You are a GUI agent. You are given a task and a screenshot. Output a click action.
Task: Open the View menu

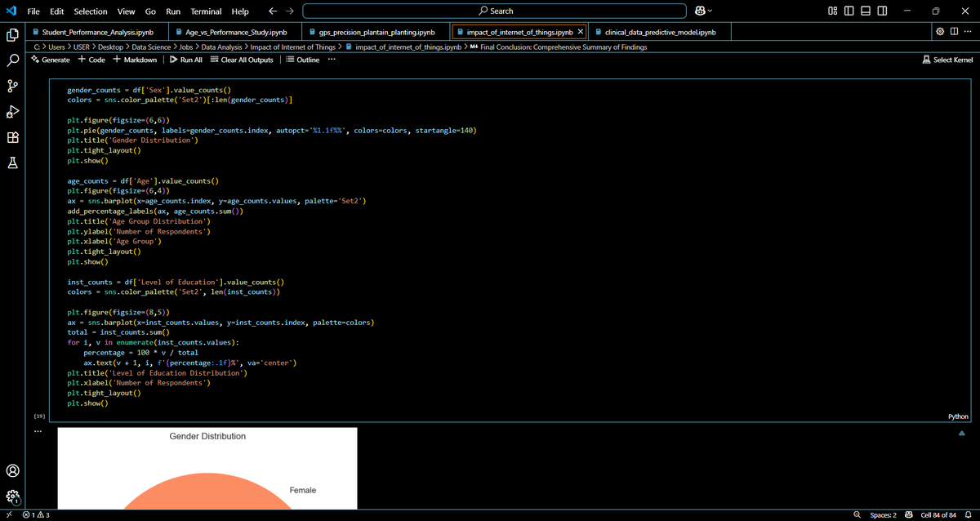click(x=126, y=11)
